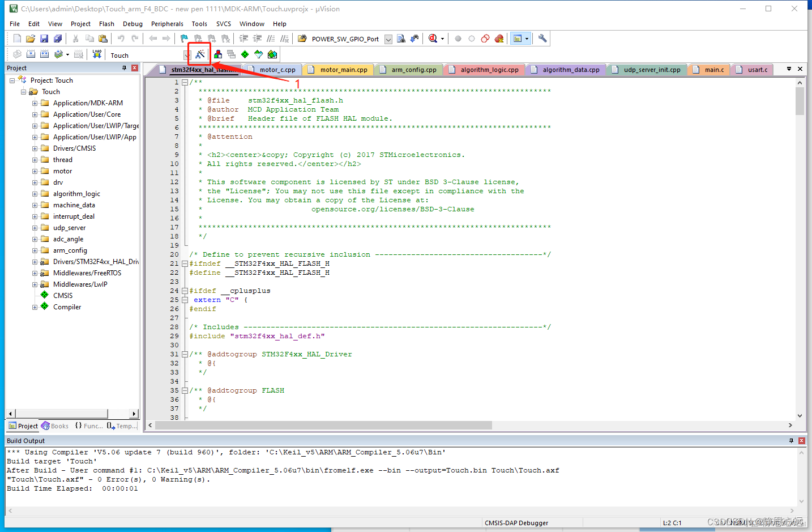Expand the Application/MDK-ARM folder
This screenshot has width=812, height=532.
tap(35, 103)
